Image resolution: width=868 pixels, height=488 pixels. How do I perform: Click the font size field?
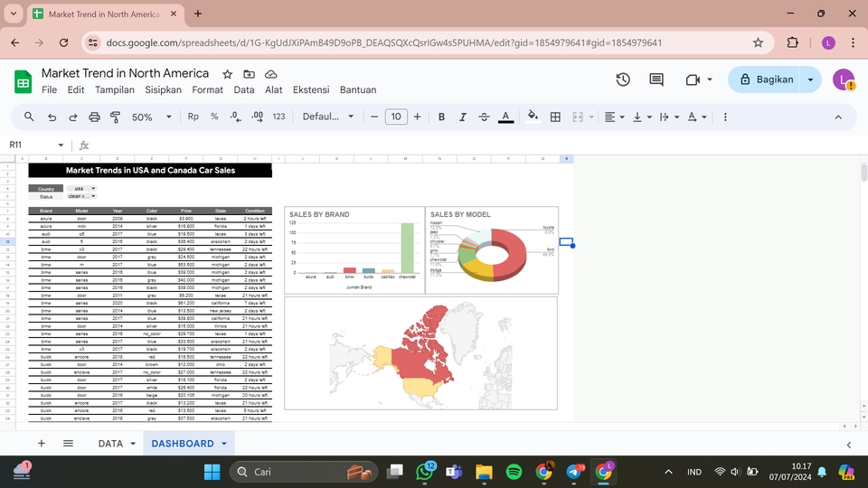tap(396, 117)
